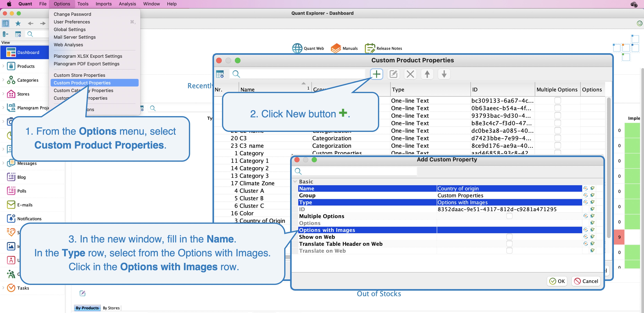Enable the Show on Web checkbox
644x313 pixels.
[509, 237]
